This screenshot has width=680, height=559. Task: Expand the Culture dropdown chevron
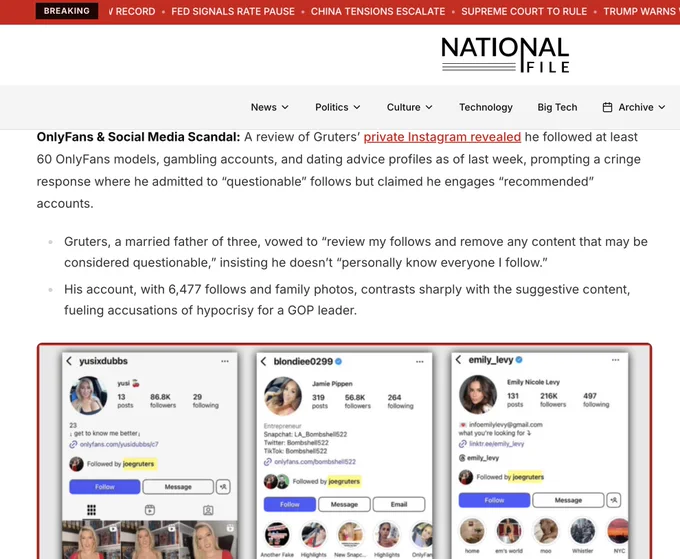pos(429,107)
